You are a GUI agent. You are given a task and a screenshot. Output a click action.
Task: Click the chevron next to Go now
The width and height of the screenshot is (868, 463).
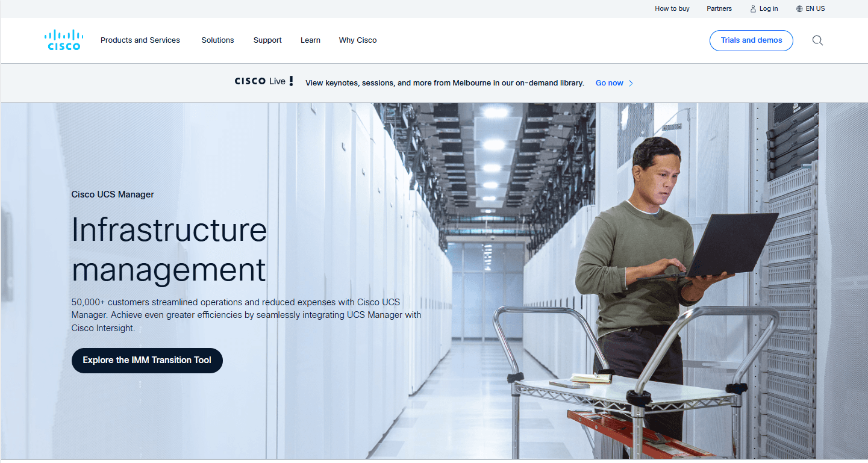coord(631,83)
